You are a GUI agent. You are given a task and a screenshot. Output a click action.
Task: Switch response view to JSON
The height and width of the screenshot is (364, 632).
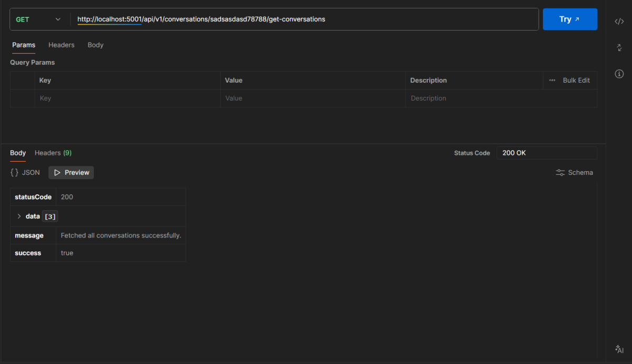(x=25, y=173)
